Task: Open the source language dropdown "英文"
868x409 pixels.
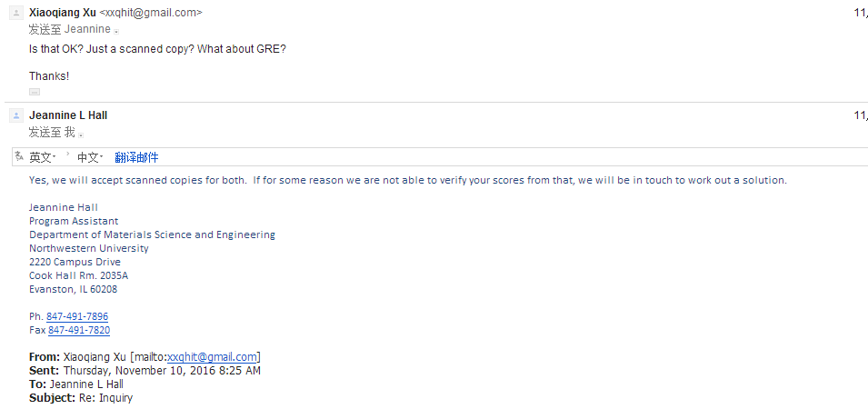Action: [42, 157]
